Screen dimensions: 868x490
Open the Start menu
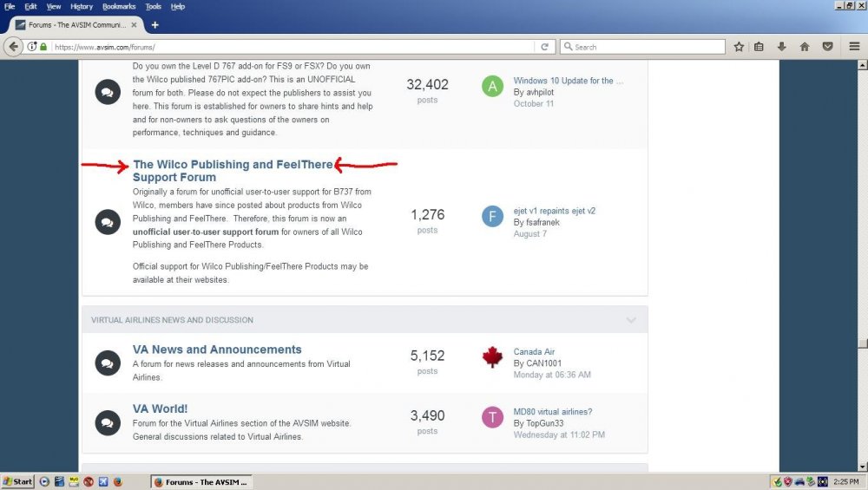pyautogui.click(x=17, y=481)
